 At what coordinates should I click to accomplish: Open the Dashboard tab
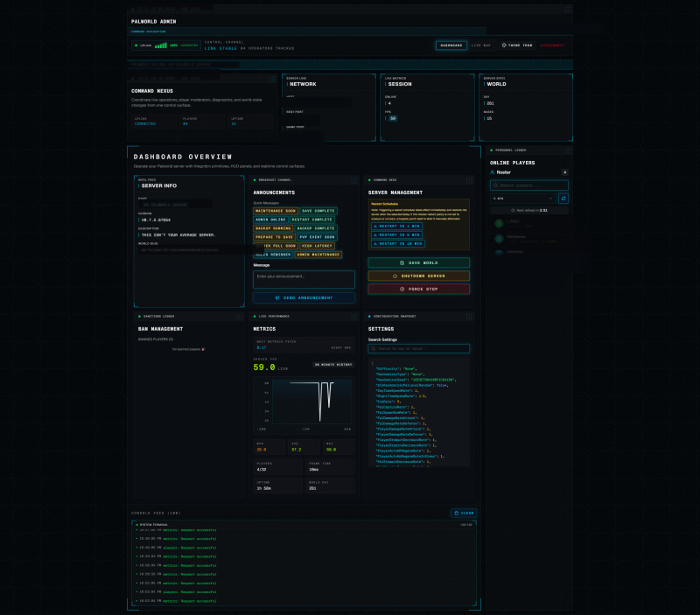click(x=451, y=45)
